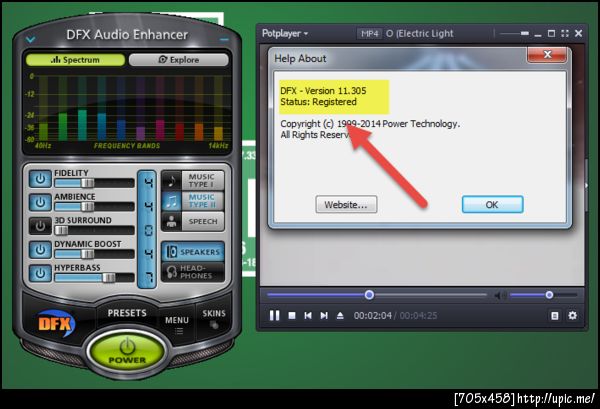Click the Potplayer title-bar opacity slider

coord(515,34)
